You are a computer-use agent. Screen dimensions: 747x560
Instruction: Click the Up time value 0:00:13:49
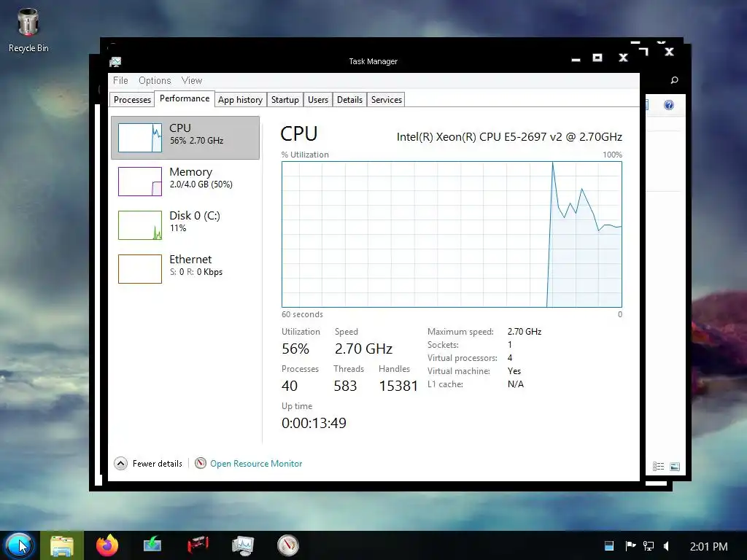click(314, 423)
